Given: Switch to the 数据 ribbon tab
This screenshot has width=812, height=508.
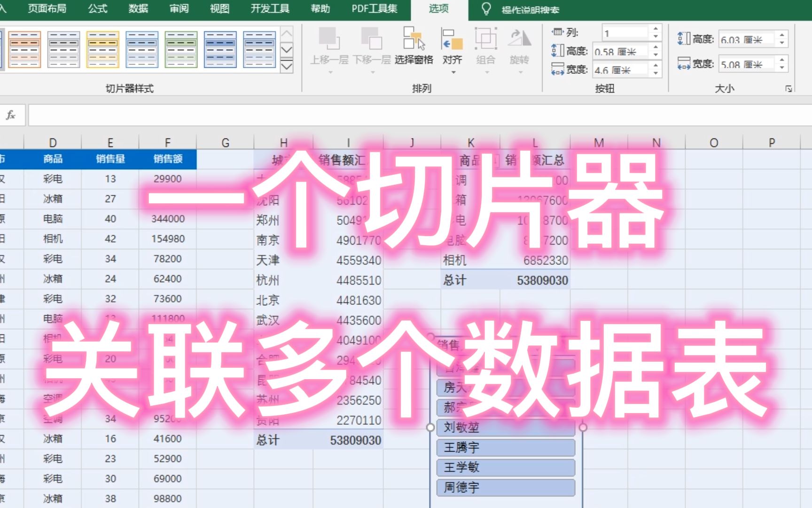Looking at the screenshot, I should pyautogui.click(x=139, y=8).
